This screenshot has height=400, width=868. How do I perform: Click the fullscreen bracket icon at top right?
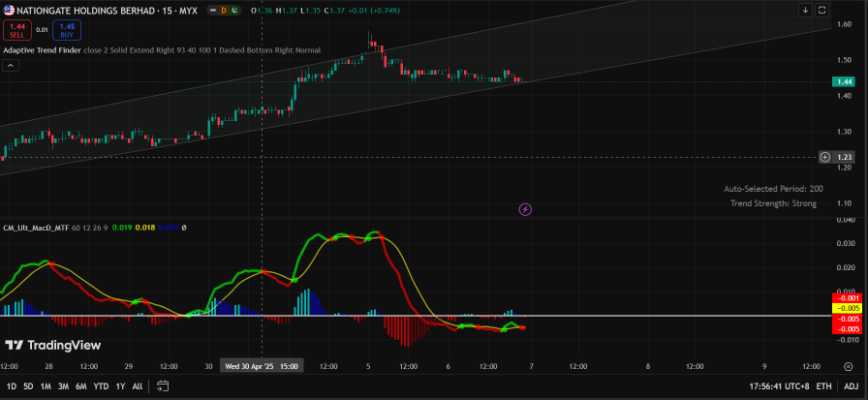click(x=822, y=10)
